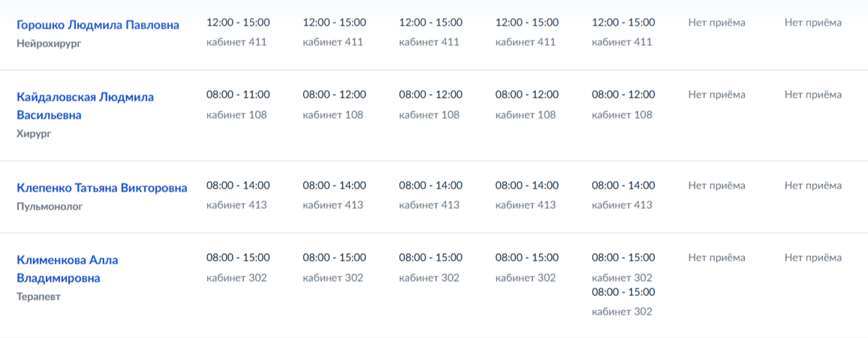Viewport: 868px width, 338px height.
Task: Select Клименкова's first 08:00 - 15:00 slot
Action: pos(238,258)
